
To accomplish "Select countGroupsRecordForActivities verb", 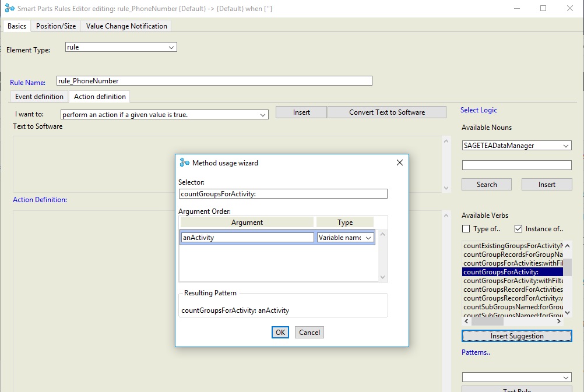I will click(x=513, y=289).
